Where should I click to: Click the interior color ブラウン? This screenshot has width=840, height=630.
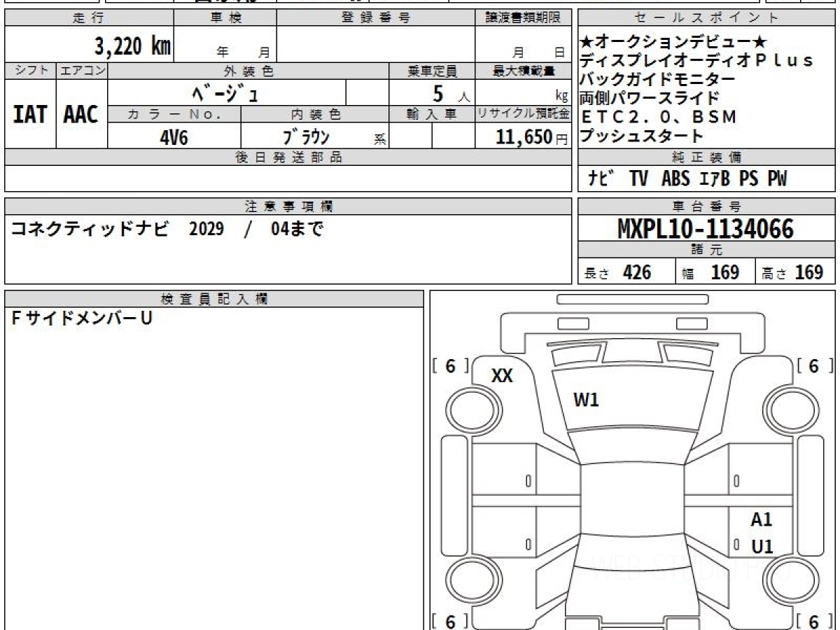point(306,136)
